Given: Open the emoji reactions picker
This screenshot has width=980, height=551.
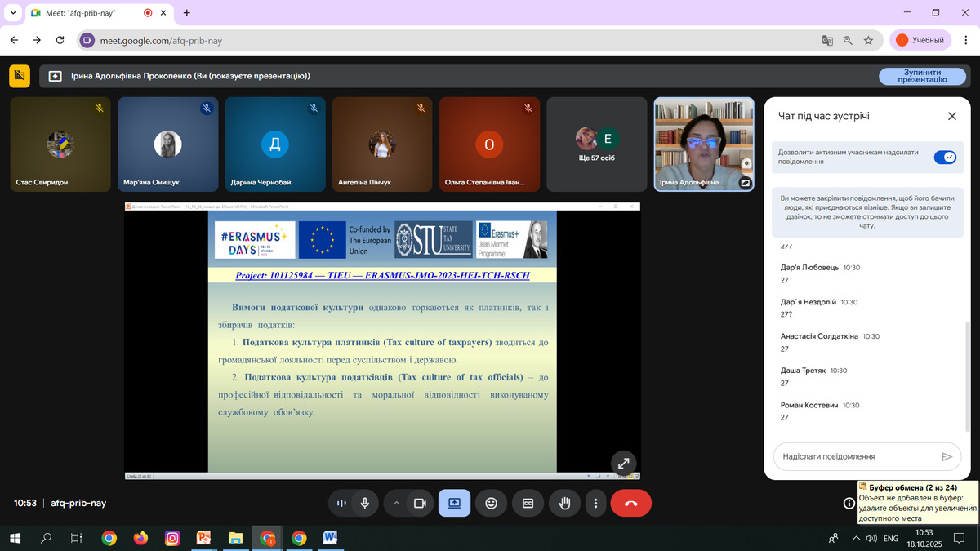Looking at the screenshot, I should click(491, 504).
